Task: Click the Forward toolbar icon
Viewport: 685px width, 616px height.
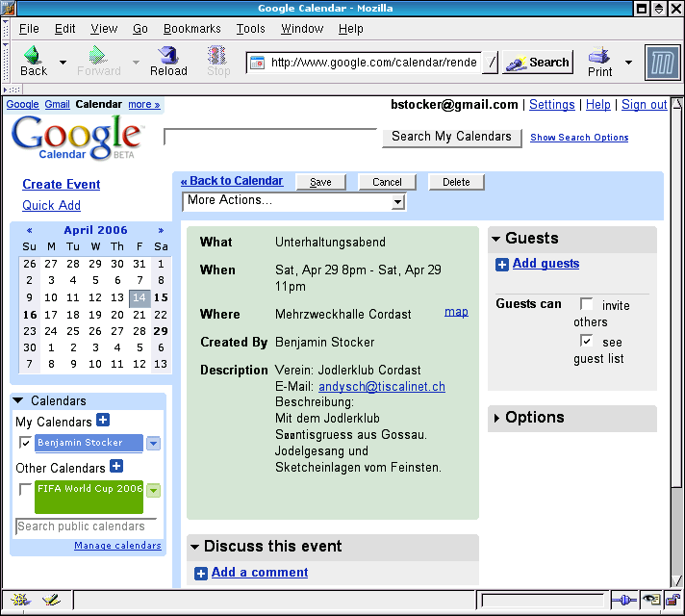Action: (x=98, y=62)
